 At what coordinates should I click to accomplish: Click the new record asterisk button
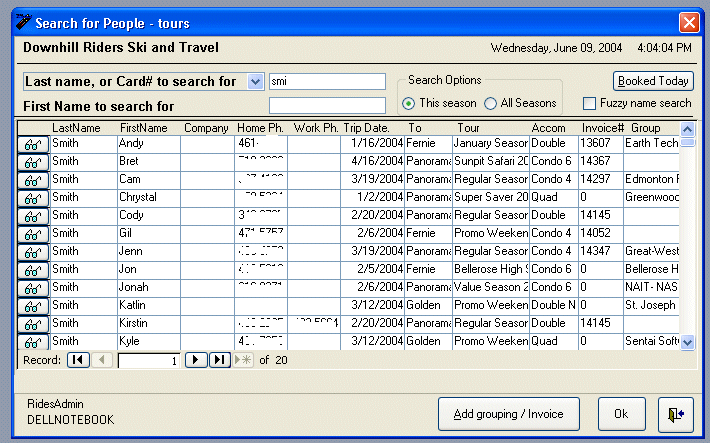(243, 360)
